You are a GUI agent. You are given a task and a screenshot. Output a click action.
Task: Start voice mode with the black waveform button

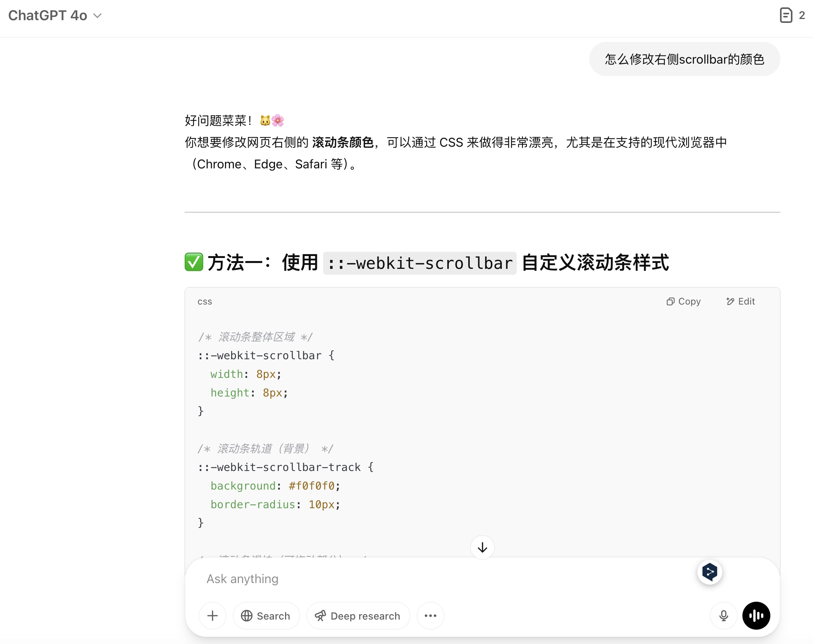756,616
